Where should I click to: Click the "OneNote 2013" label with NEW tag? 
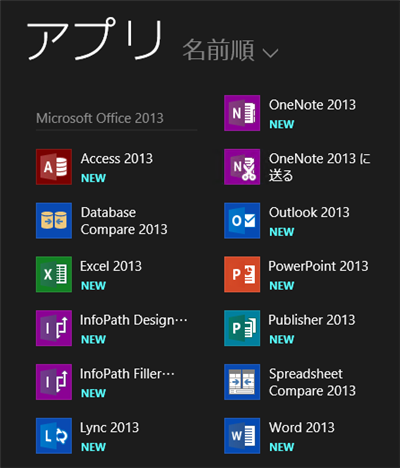(x=312, y=105)
